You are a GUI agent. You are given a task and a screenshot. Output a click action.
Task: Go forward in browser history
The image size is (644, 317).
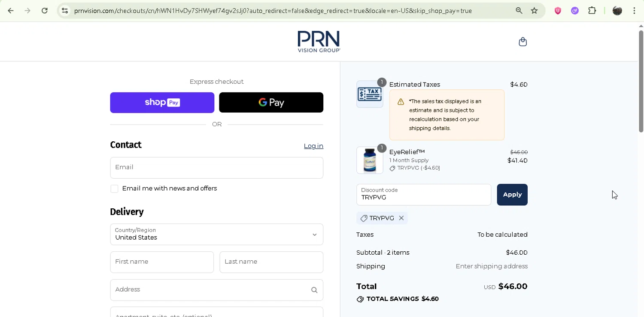pos(27,11)
